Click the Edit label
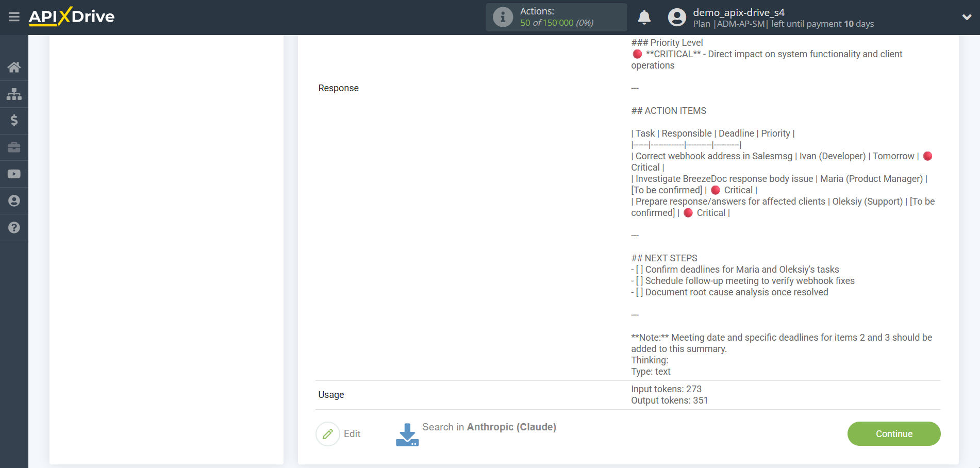The height and width of the screenshot is (468, 980). tap(352, 434)
